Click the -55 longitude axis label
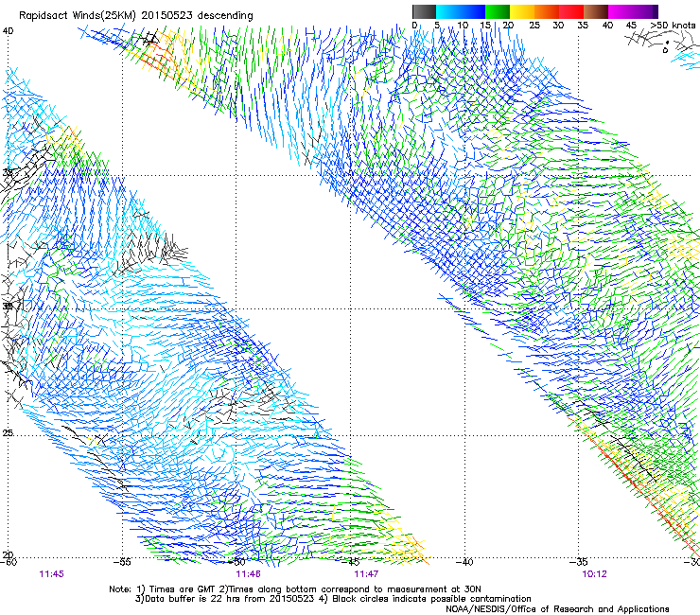This screenshot has height=615, width=700. [x=122, y=562]
